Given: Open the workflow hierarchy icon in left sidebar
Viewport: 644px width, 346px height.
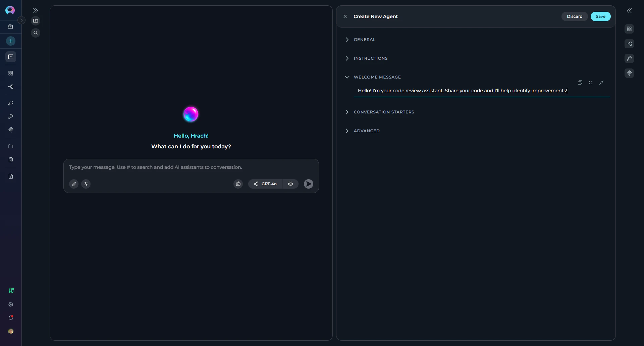Looking at the screenshot, I should [10, 87].
